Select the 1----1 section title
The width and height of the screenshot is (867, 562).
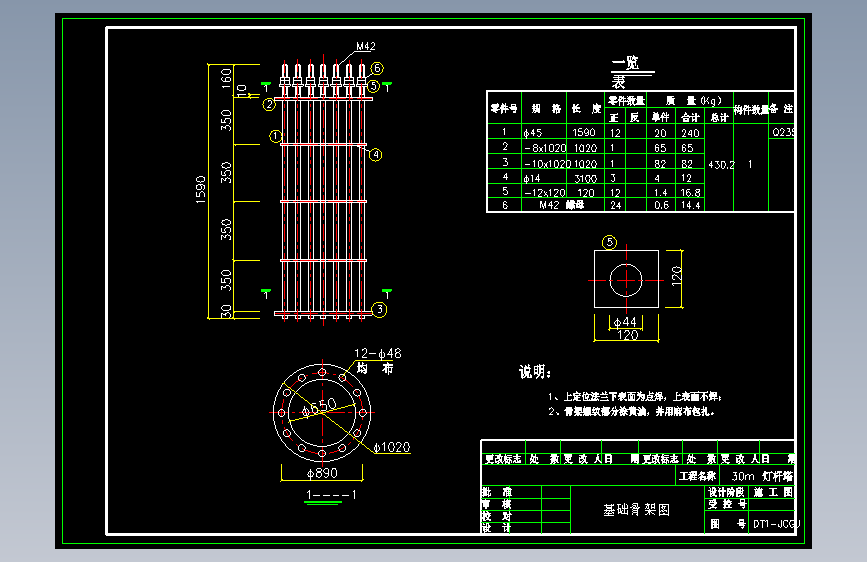click(331, 495)
